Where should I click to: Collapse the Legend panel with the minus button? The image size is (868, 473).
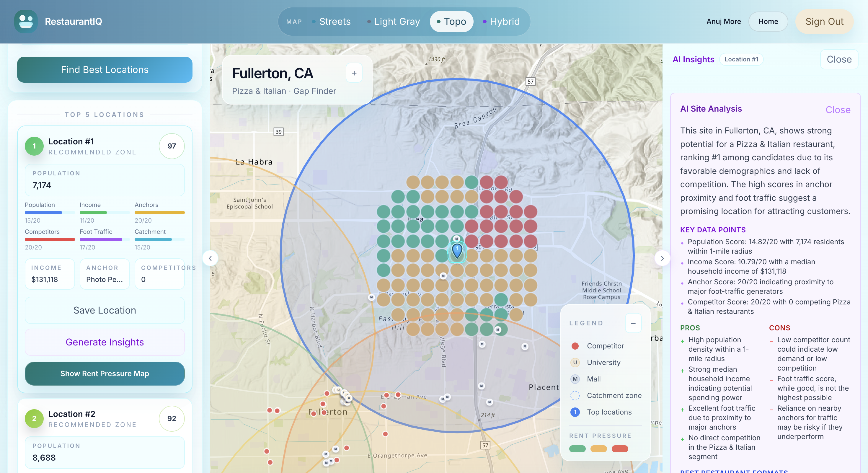633,323
